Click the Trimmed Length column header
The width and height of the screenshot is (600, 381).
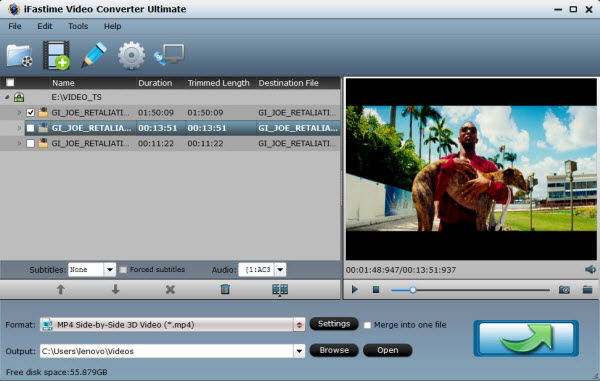(x=220, y=83)
